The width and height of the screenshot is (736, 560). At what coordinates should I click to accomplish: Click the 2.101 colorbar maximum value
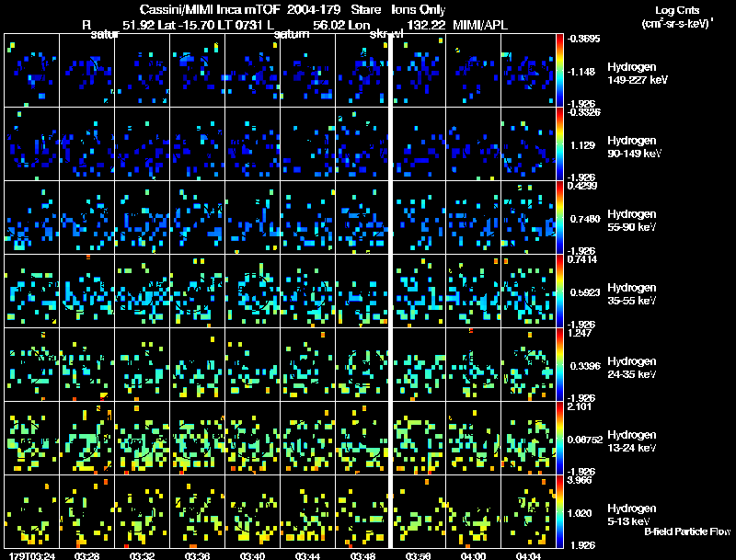[580, 406]
